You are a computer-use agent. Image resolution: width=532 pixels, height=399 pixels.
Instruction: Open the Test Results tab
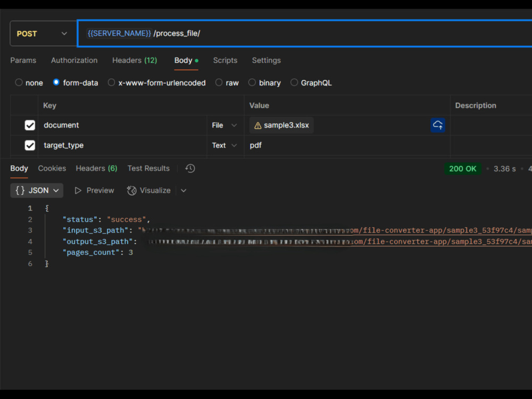(148, 168)
